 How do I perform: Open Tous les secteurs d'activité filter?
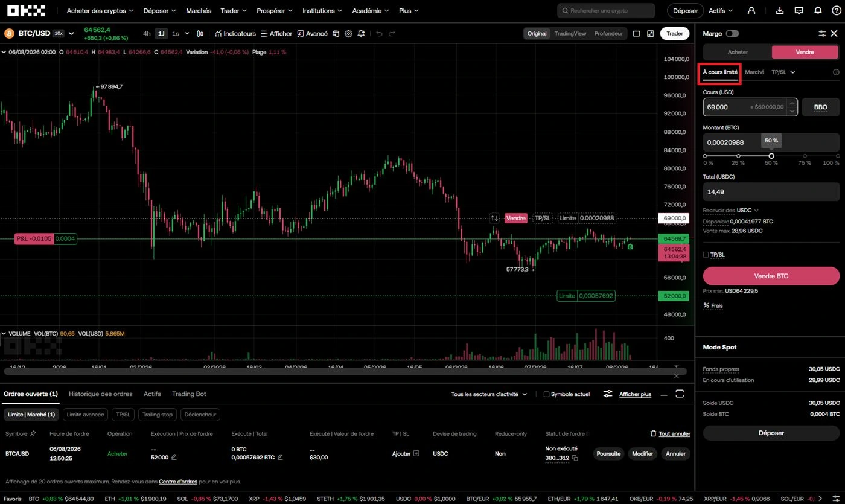489,394
